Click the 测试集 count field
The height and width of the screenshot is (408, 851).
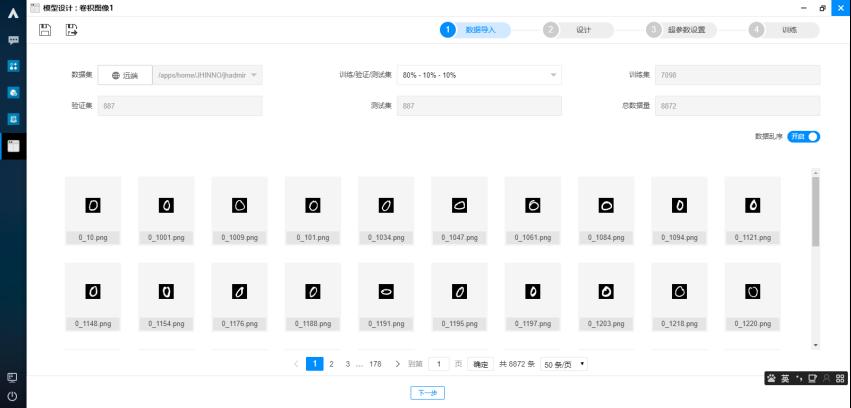tap(479, 106)
